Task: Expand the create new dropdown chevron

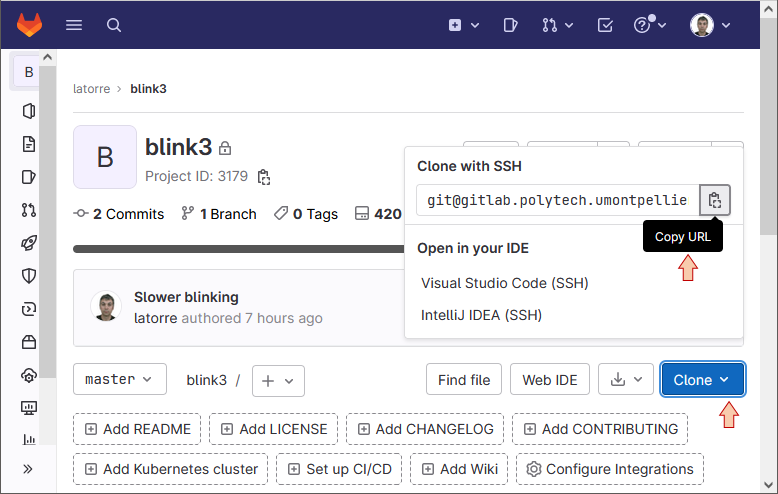Action: coord(475,25)
